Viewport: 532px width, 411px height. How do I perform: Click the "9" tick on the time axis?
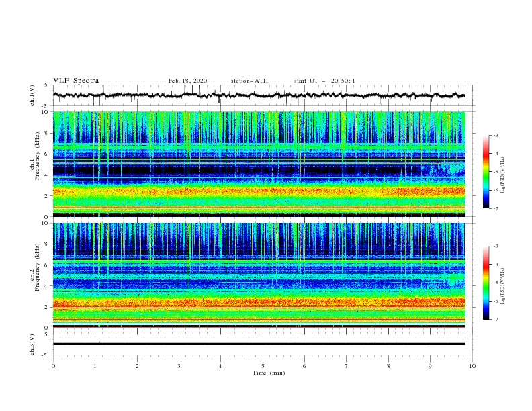pos(430,366)
